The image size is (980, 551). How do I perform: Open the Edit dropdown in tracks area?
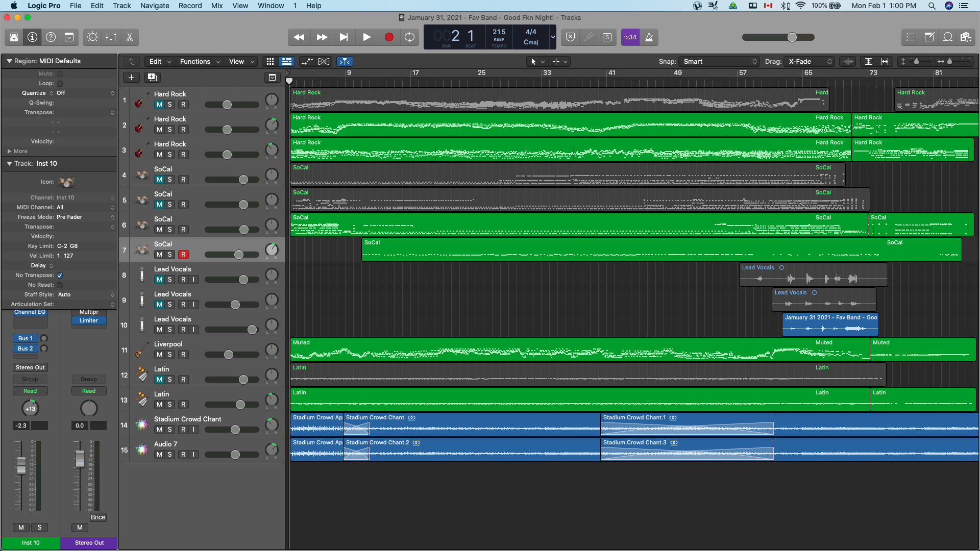(x=160, y=61)
